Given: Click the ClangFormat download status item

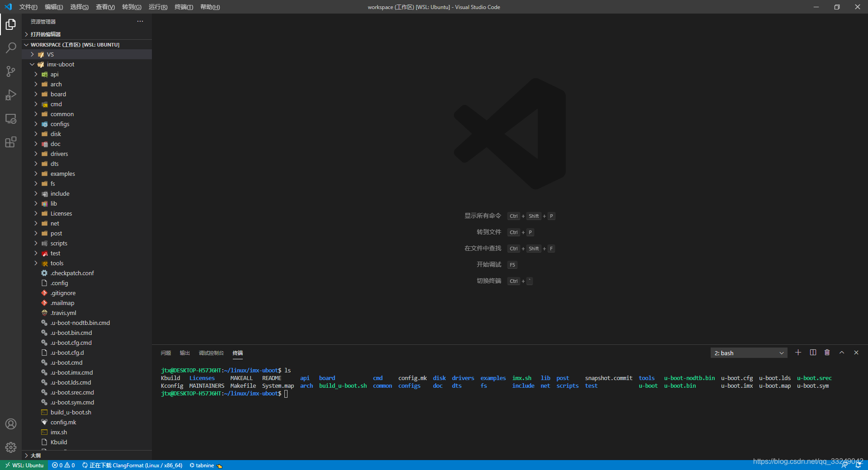Looking at the screenshot, I should click(x=132, y=465).
